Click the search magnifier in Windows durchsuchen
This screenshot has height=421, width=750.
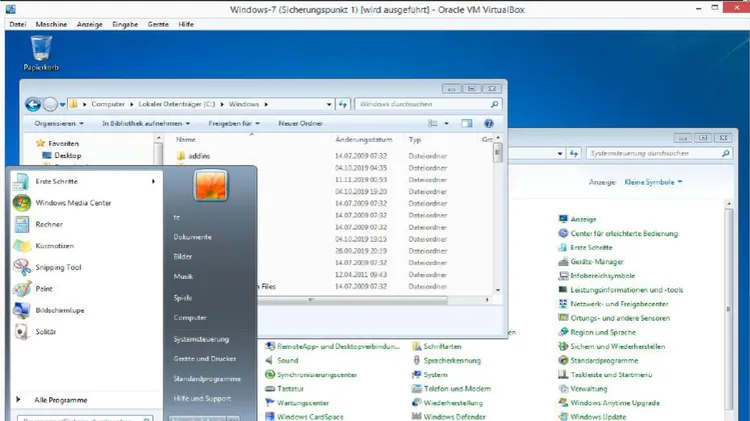tap(495, 104)
